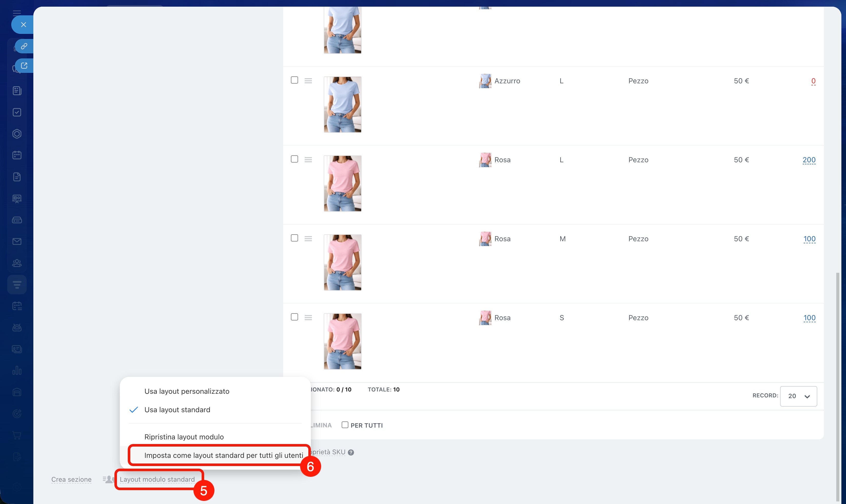Open stock quantity 200 for Rosa L
This screenshot has height=504, width=846.
point(809,160)
